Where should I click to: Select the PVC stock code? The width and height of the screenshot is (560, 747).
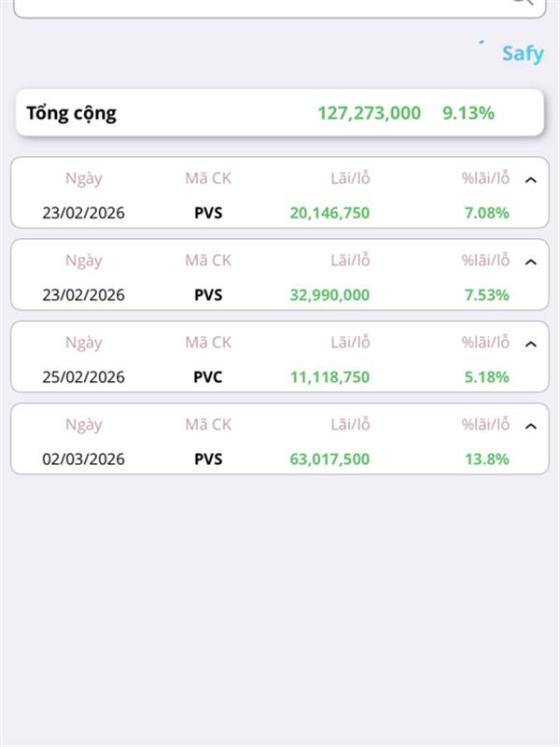(x=208, y=377)
